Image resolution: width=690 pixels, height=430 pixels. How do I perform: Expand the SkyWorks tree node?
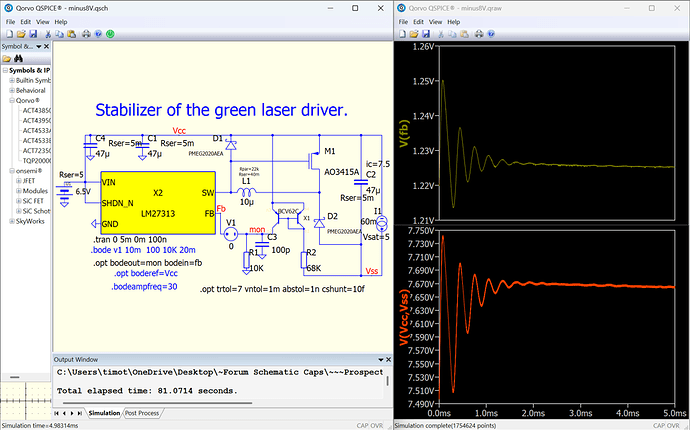point(12,221)
